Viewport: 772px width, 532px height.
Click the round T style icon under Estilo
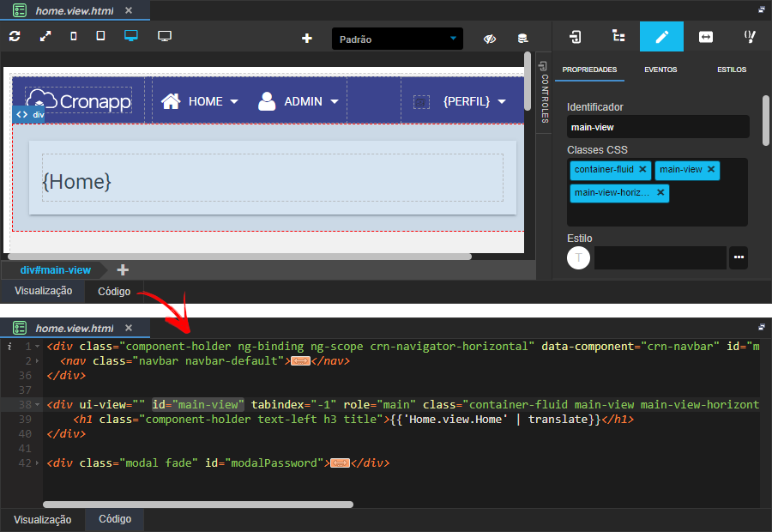[578, 257]
